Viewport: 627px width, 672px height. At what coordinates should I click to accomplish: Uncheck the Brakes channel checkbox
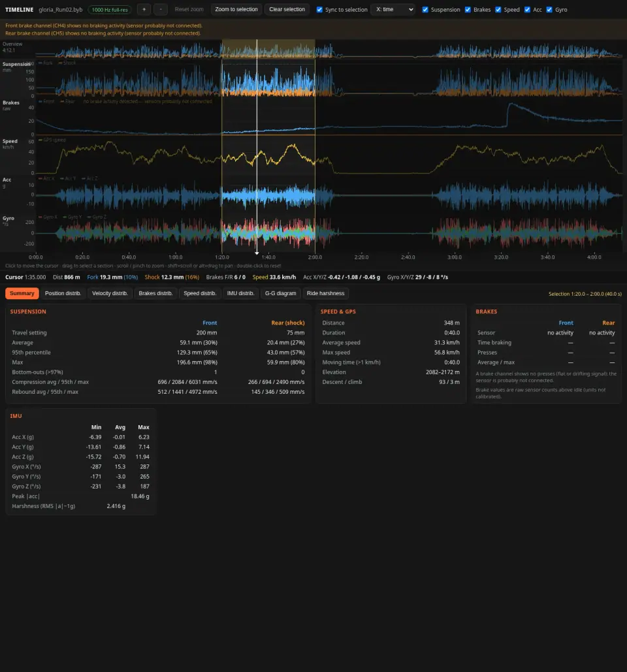point(468,9)
